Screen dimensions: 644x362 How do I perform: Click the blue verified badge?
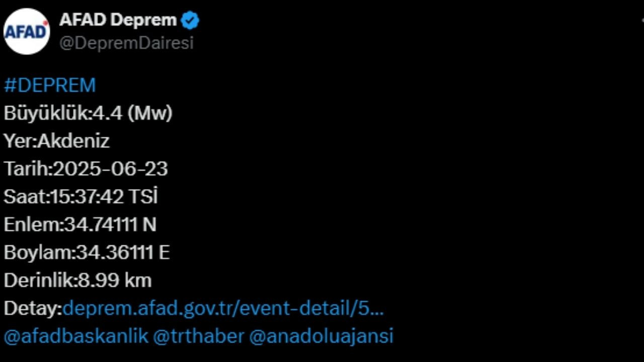(190, 21)
